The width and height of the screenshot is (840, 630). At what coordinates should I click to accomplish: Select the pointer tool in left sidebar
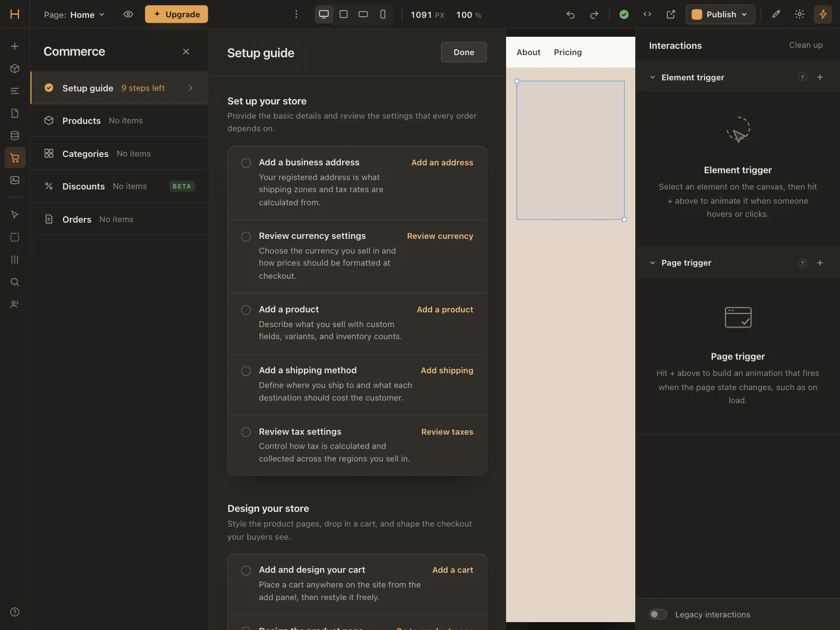[x=15, y=215]
